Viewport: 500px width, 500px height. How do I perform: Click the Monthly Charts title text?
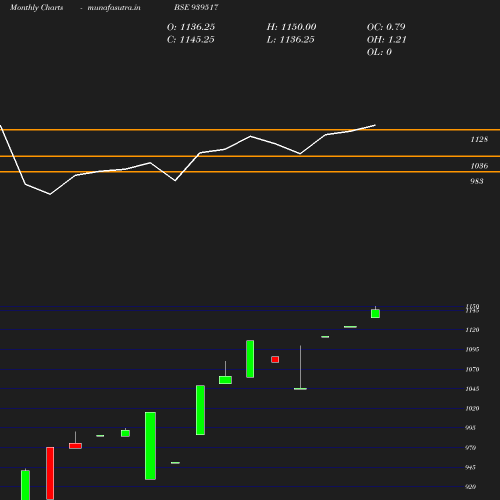(x=37, y=7)
